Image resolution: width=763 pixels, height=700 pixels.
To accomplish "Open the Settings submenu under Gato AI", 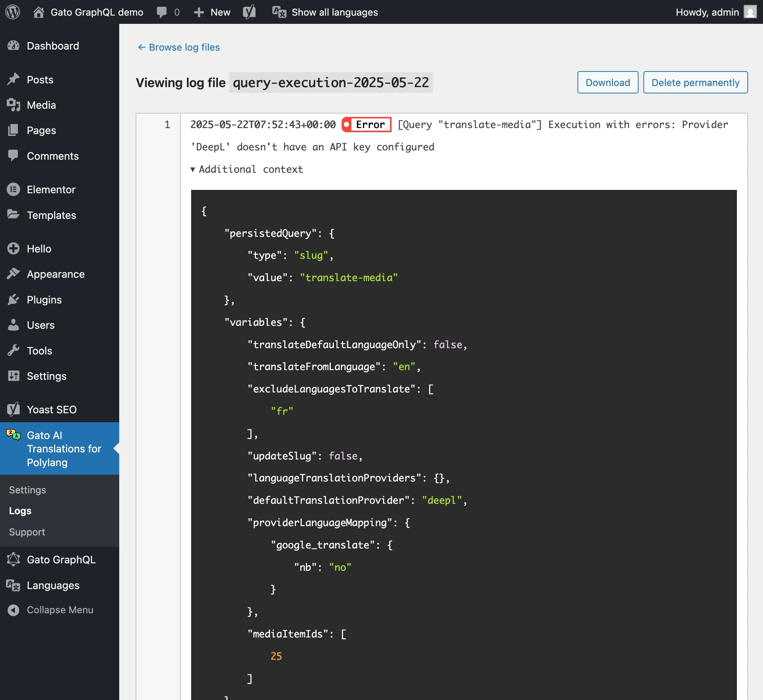I will pyautogui.click(x=28, y=490).
